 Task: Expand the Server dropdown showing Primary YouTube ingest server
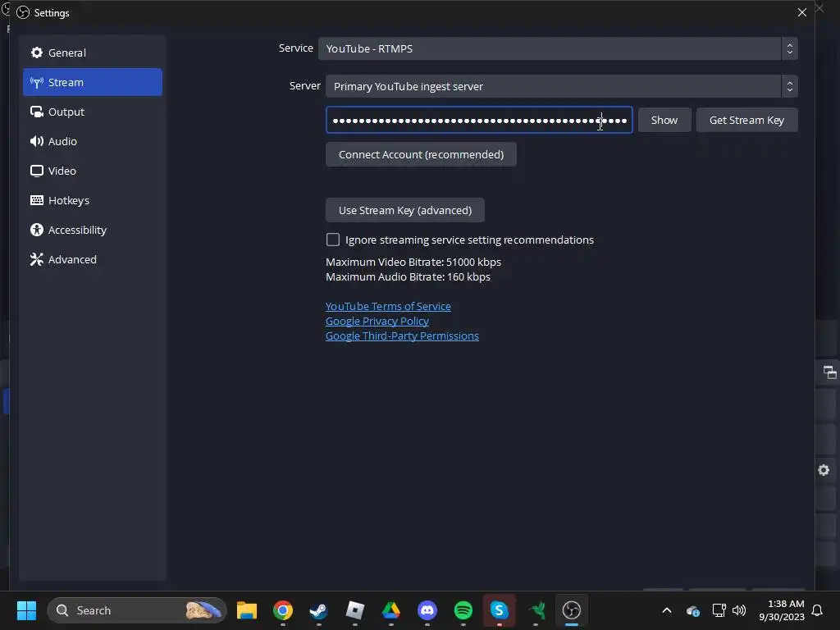pos(561,86)
